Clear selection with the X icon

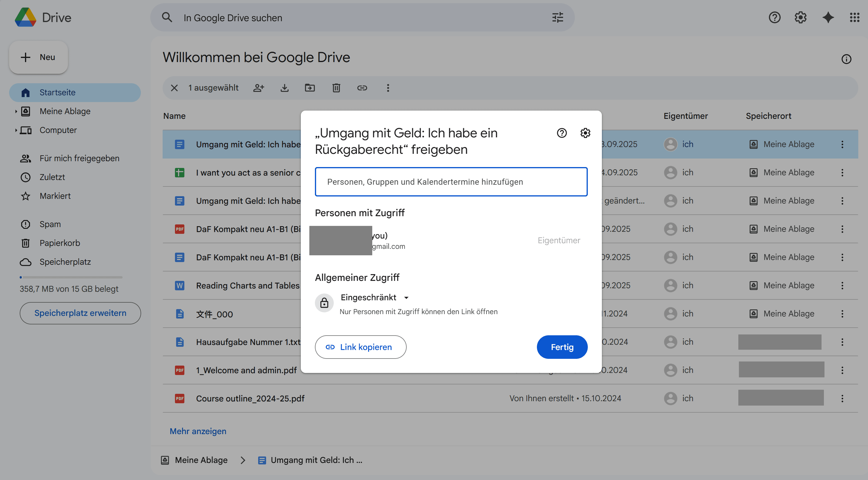tap(174, 88)
